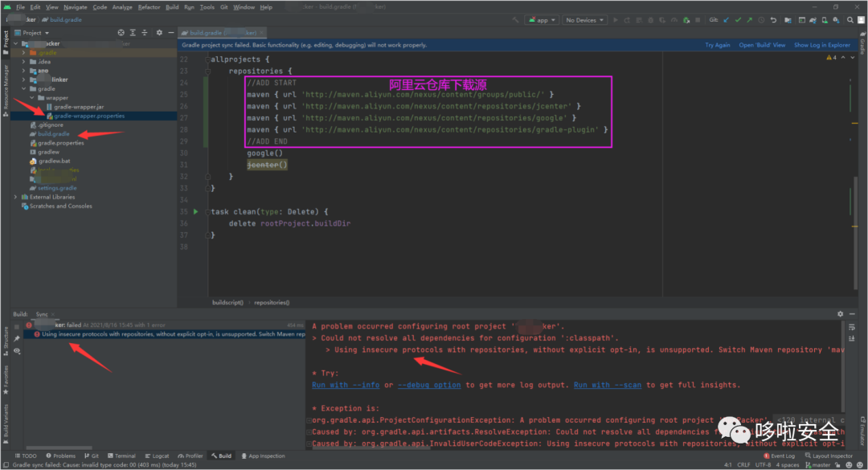Toggle the Build Variants side tool window
This screenshot has width=868, height=470.
pyautogui.click(x=6, y=424)
